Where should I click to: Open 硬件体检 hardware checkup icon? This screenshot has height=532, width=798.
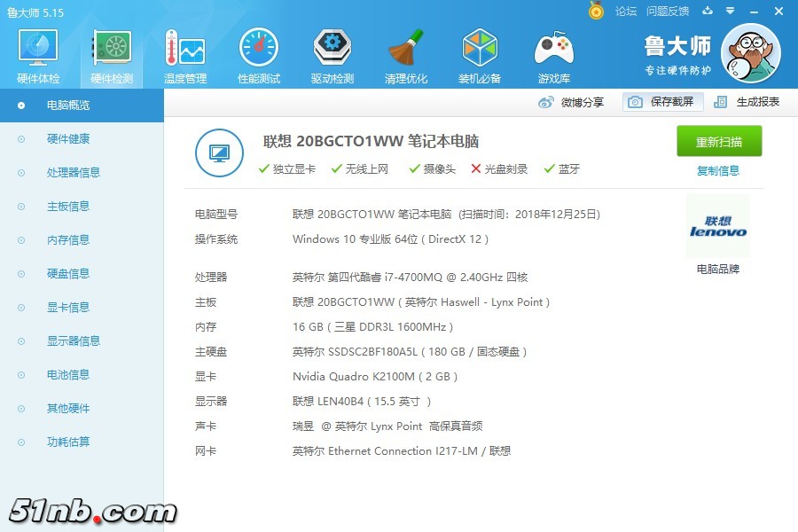tap(37, 55)
